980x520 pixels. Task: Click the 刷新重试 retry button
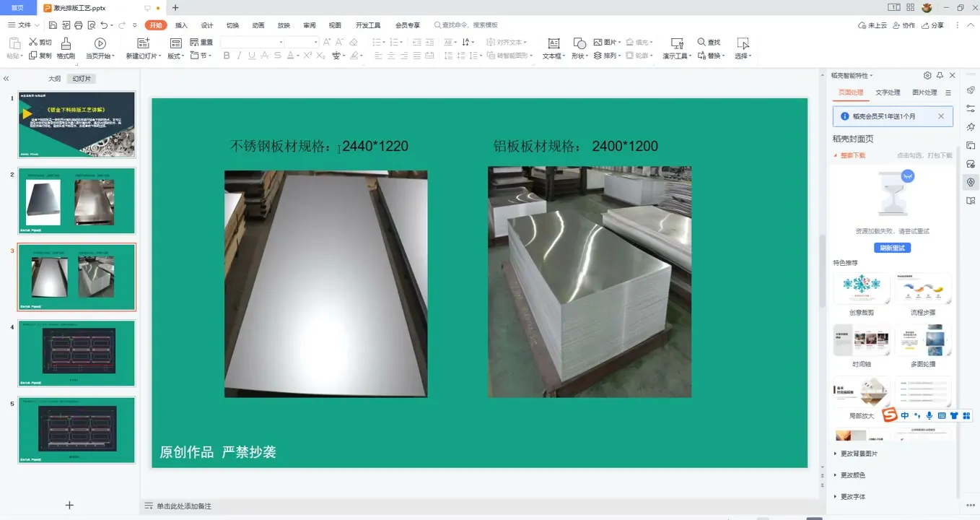(893, 248)
